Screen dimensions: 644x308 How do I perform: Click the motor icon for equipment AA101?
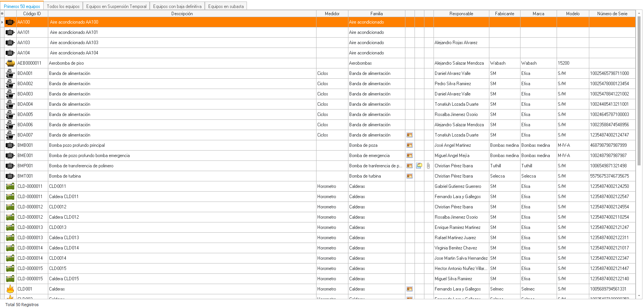coord(10,32)
